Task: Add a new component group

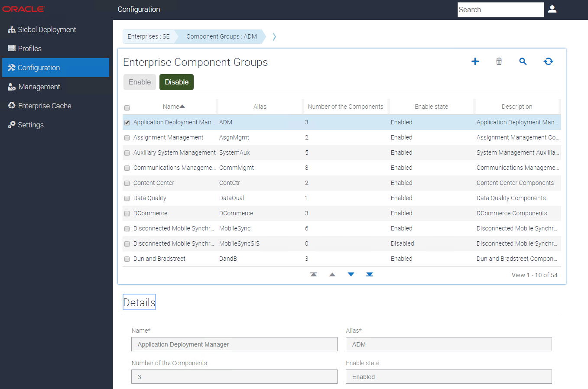Action: click(475, 62)
